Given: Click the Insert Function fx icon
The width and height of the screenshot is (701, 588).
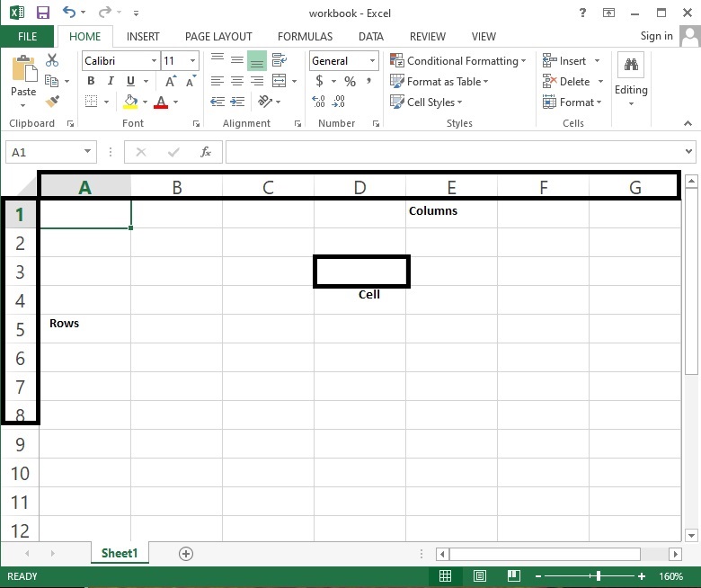Looking at the screenshot, I should point(206,152).
